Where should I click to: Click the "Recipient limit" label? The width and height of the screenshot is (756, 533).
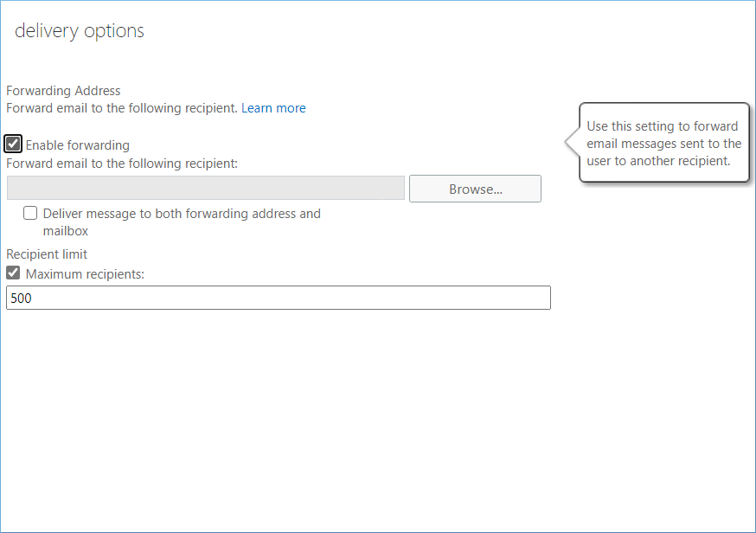tap(47, 254)
